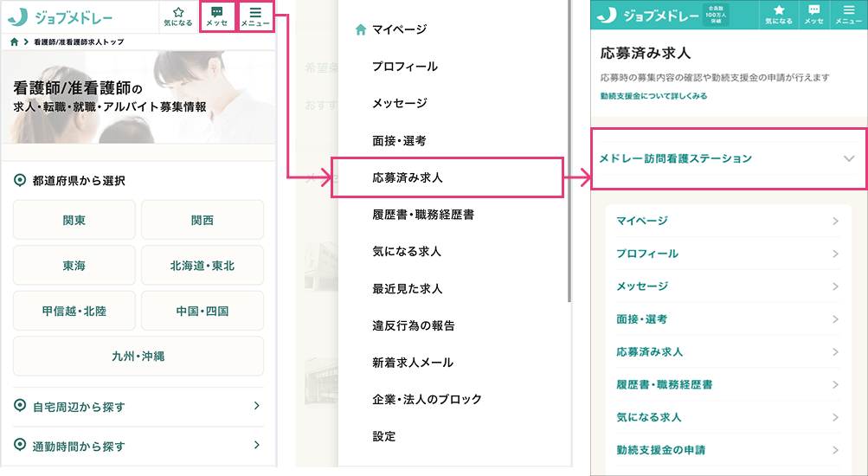Expand the メドレー訪問看護ステーション entry
The image size is (868, 476).
click(729, 159)
